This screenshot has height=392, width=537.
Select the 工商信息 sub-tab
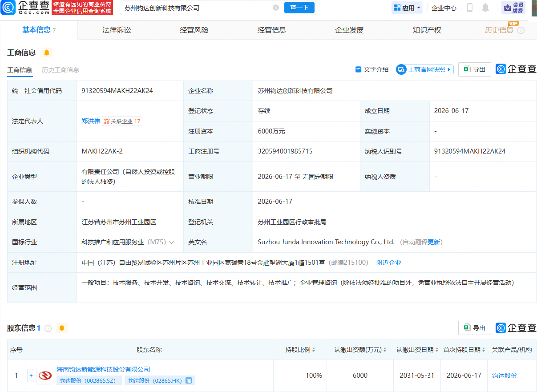(20, 70)
